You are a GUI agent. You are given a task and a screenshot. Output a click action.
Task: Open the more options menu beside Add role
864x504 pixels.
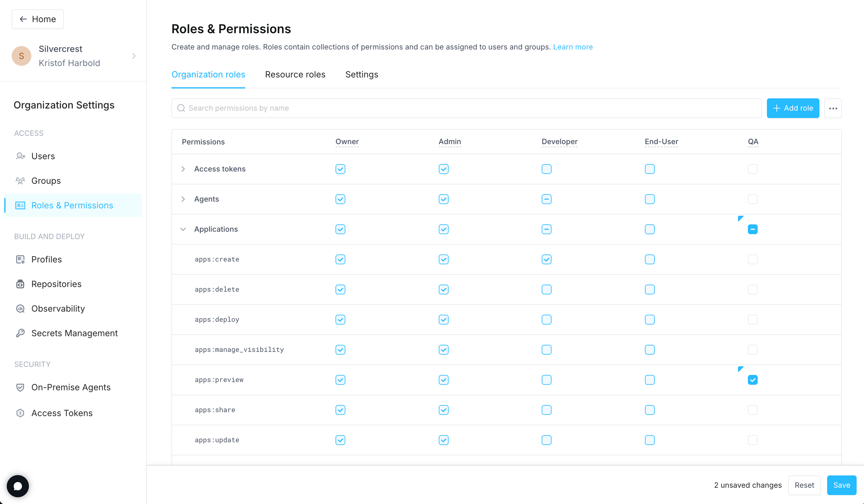833,108
